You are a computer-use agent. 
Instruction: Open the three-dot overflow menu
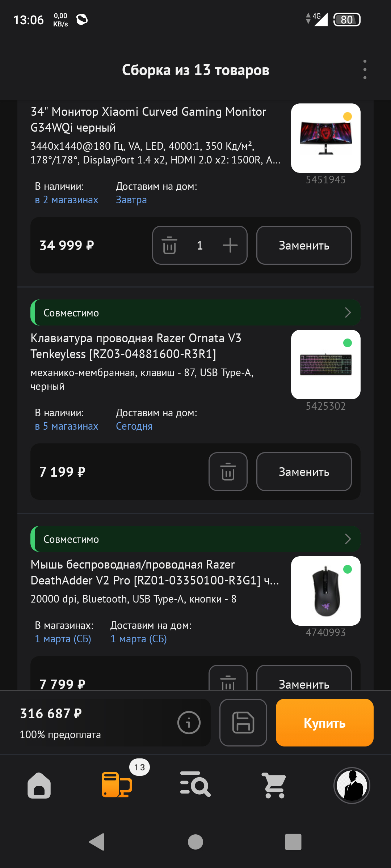[365, 70]
